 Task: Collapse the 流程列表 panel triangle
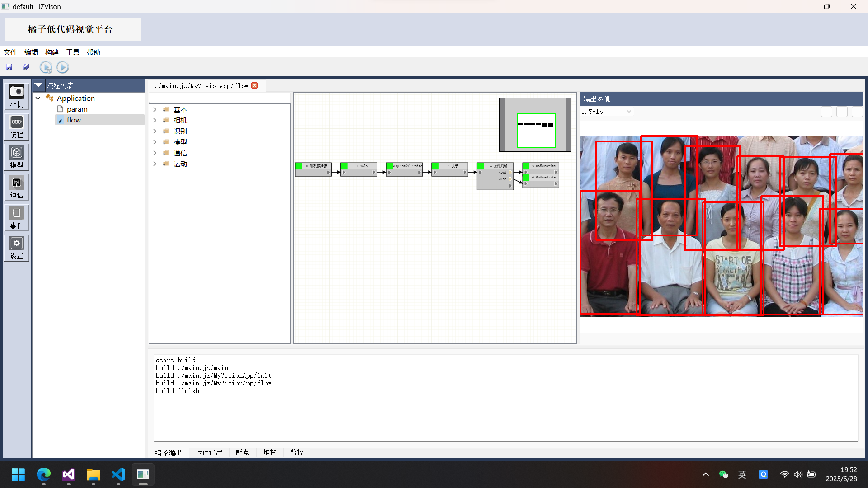pyautogui.click(x=38, y=85)
